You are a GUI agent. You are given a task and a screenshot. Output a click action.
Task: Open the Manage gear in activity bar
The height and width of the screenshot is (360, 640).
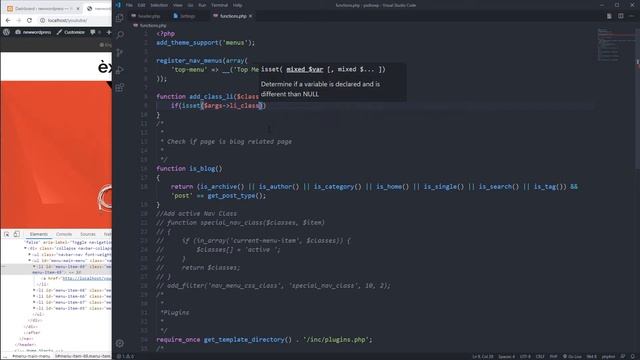120,343
